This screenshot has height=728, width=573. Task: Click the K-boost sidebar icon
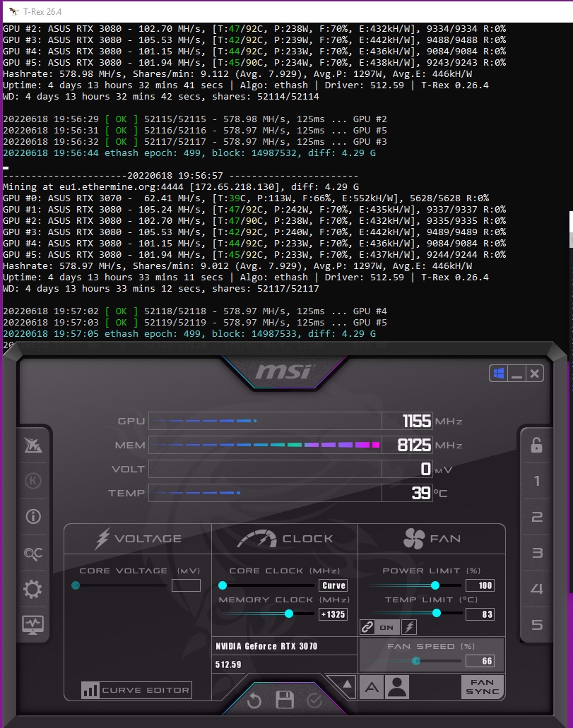(x=33, y=481)
